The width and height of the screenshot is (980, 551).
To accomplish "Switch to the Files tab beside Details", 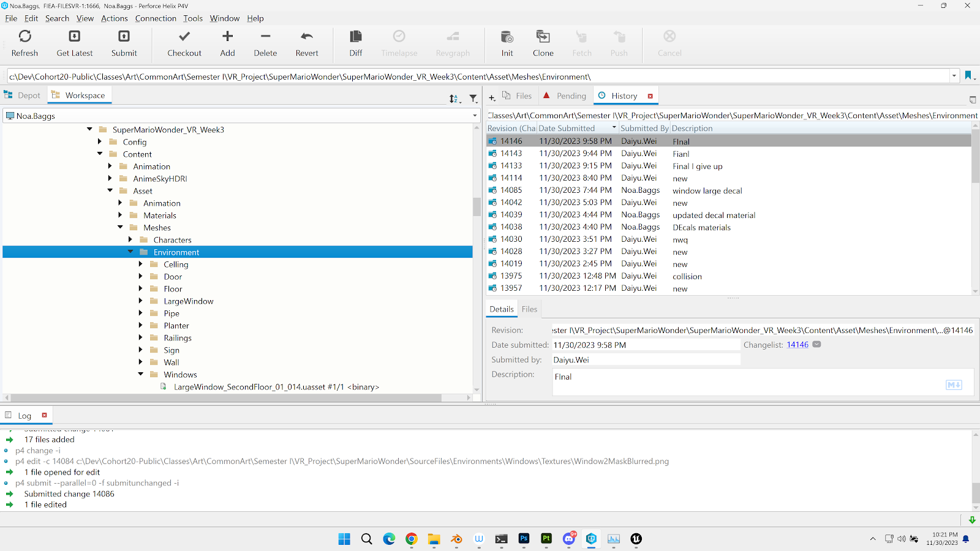I will pos(529,309).
